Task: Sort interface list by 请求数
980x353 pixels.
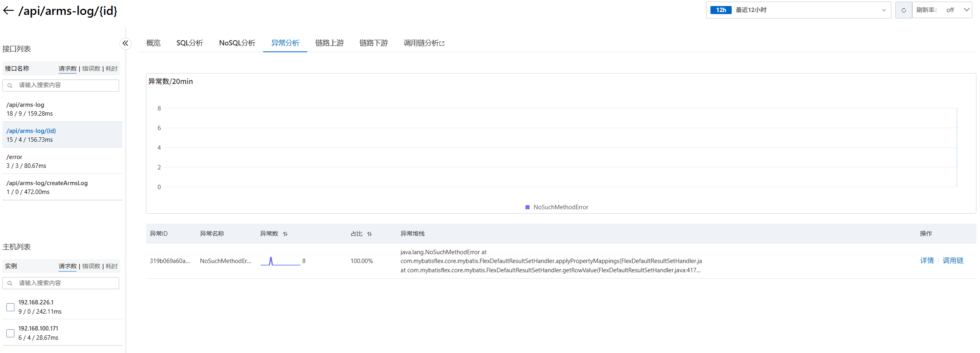Action: (67, 69)
